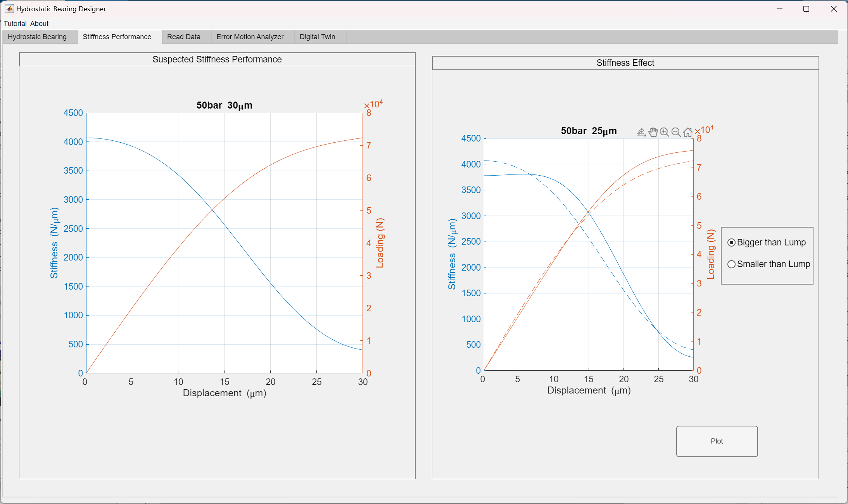The height and width of the screenshot is (504, 848).
Task: Click the export figure icon above the 50bar 25µm plot
Action: pos(640,131)
